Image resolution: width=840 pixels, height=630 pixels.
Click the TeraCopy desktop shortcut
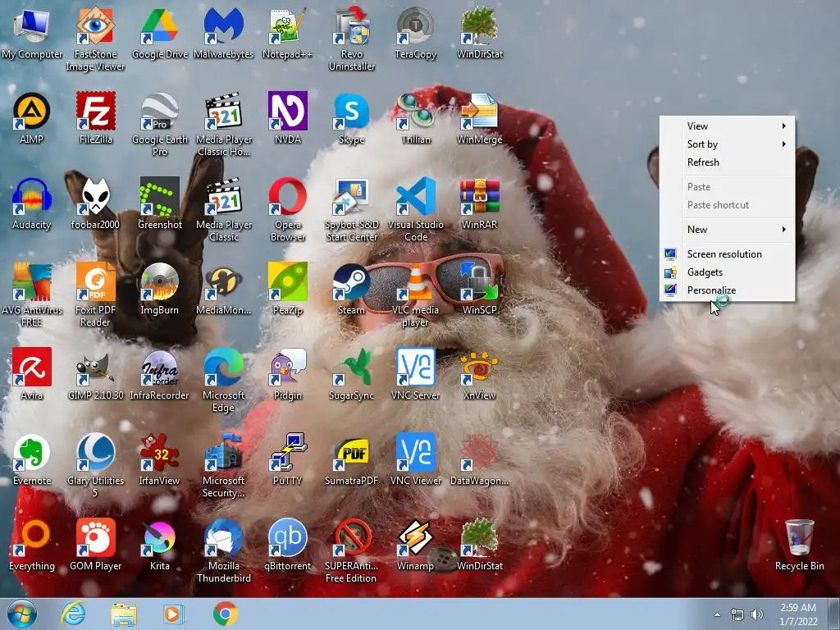coord(415,33)
